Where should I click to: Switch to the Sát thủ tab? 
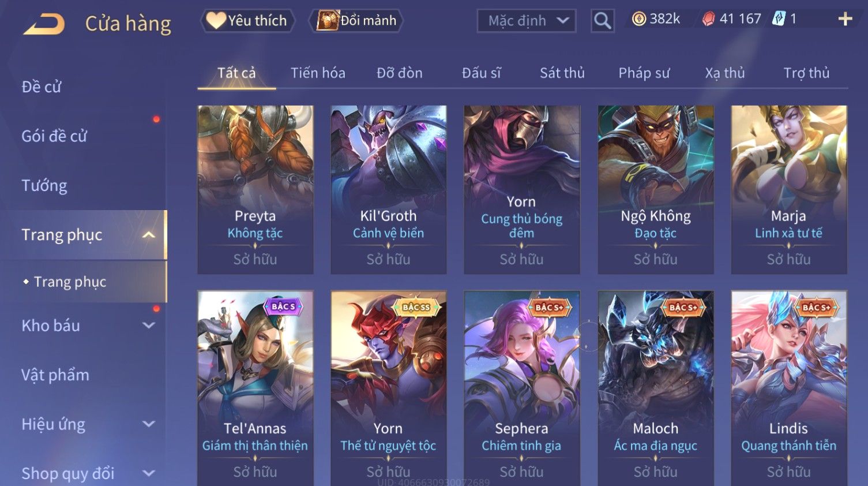pos(562,73)
